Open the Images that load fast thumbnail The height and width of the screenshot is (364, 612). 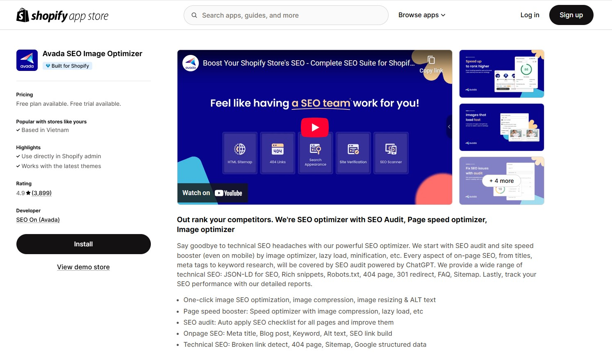coord(502,127)
